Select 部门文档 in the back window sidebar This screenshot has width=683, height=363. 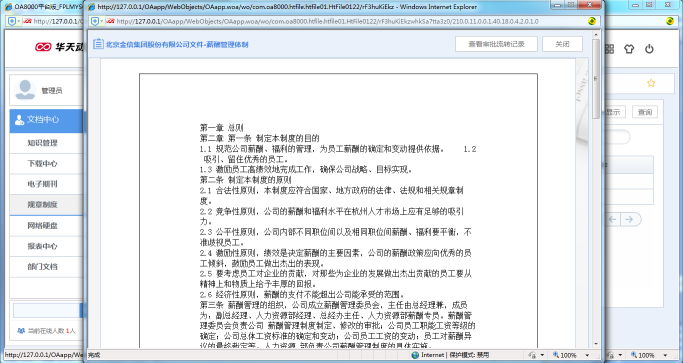(x=42, y=266)
